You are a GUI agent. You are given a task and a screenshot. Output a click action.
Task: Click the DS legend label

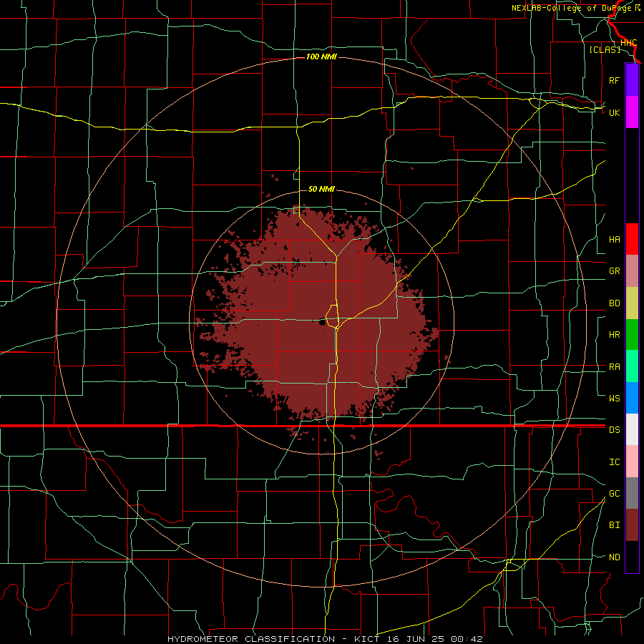click(x=614, y=430)
